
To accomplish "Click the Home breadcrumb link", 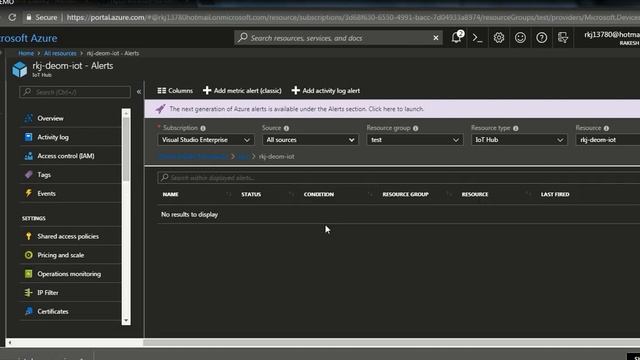I will point(26,53).
